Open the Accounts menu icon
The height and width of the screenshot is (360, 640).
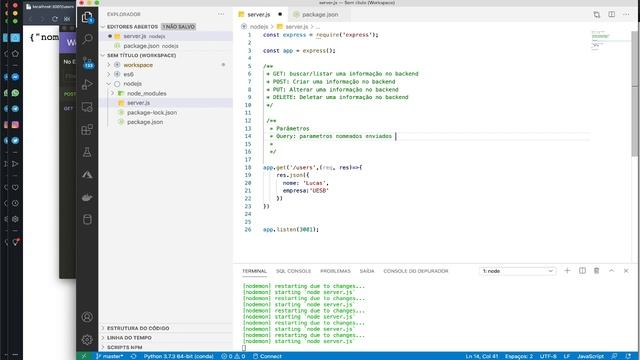tap(87, 317)
